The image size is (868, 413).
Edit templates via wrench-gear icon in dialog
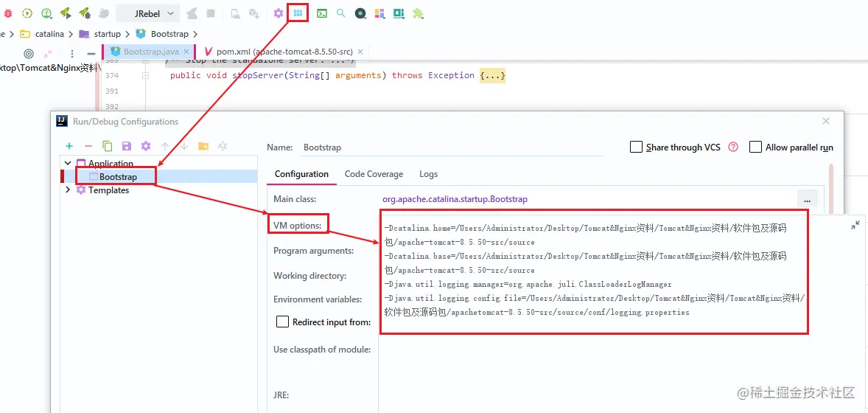click(146, 146)
